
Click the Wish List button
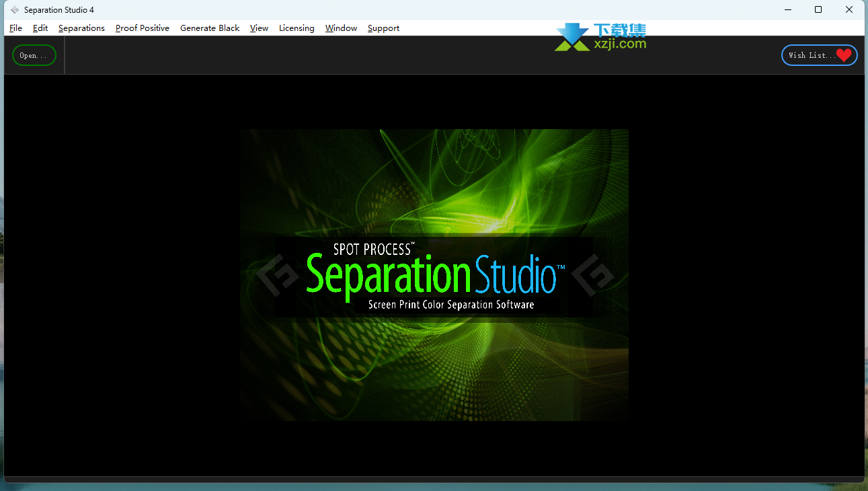(819, 55)
